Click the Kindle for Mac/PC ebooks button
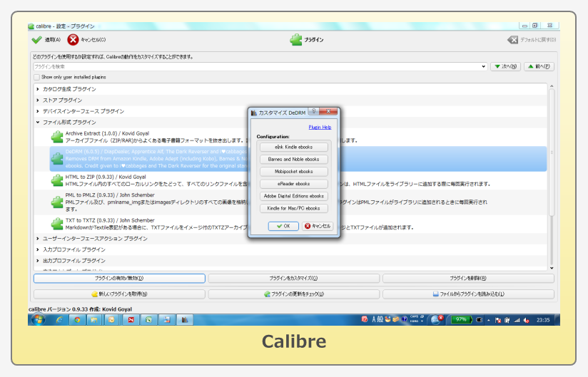 [x=293, y=208]
